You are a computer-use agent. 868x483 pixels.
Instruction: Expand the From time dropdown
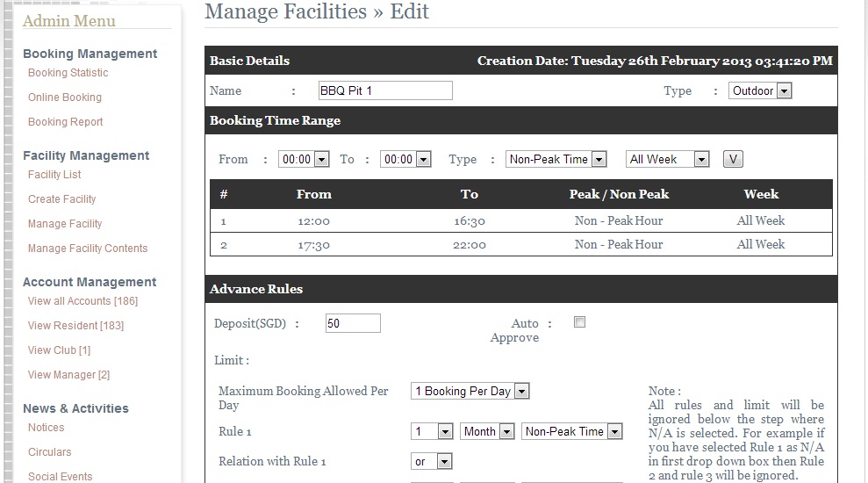click(304, 160)
